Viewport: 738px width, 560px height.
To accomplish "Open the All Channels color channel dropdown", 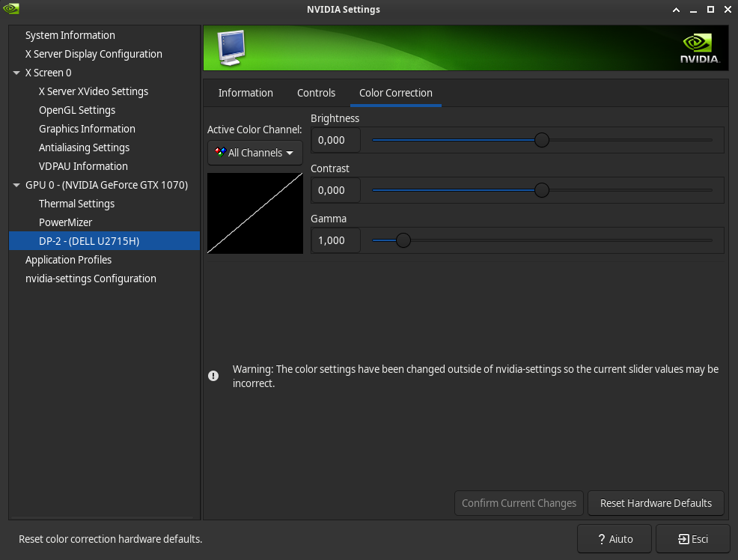I will (x=254, y=153).
